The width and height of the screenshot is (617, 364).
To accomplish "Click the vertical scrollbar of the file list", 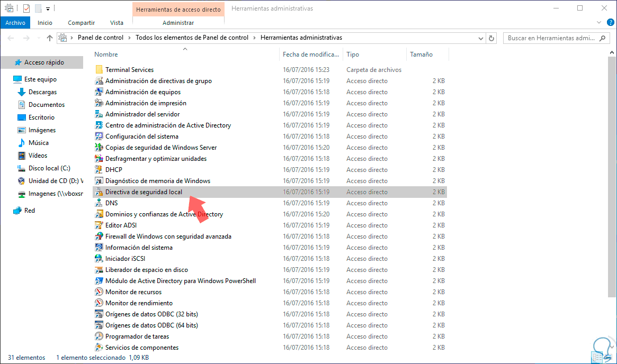I will point(612,177).
